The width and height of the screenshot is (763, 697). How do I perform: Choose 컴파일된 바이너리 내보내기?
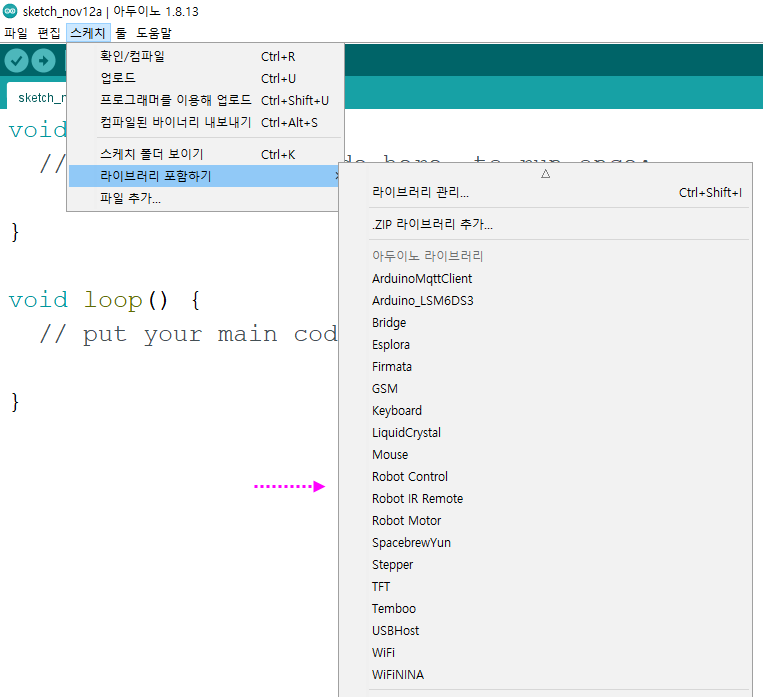tap(205, 122)
